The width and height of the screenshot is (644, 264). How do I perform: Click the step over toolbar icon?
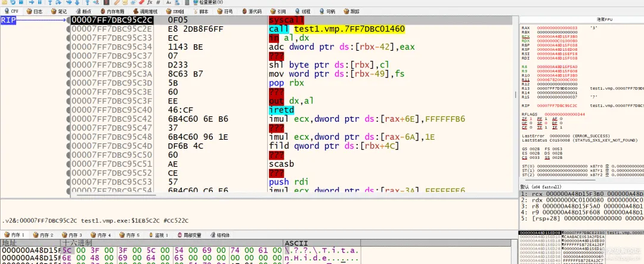[x=58, y=2]
